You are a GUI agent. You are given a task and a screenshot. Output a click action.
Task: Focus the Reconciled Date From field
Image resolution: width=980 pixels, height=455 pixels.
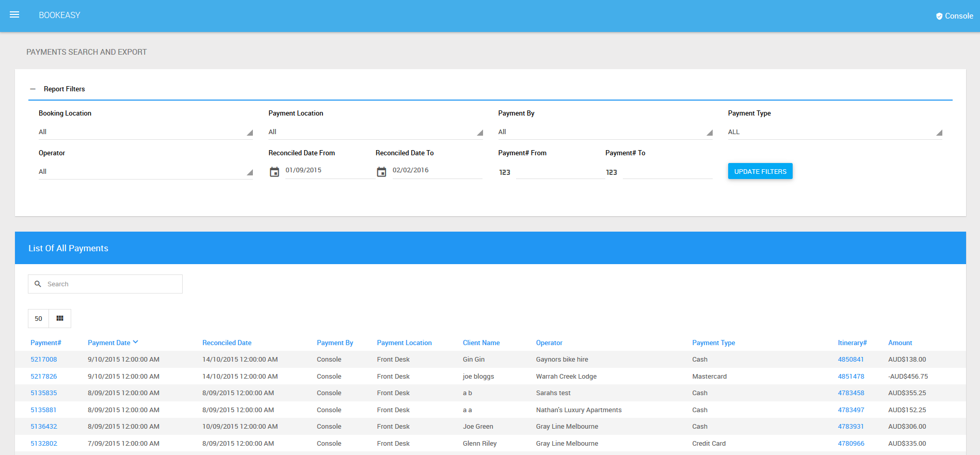pos(330,170)
